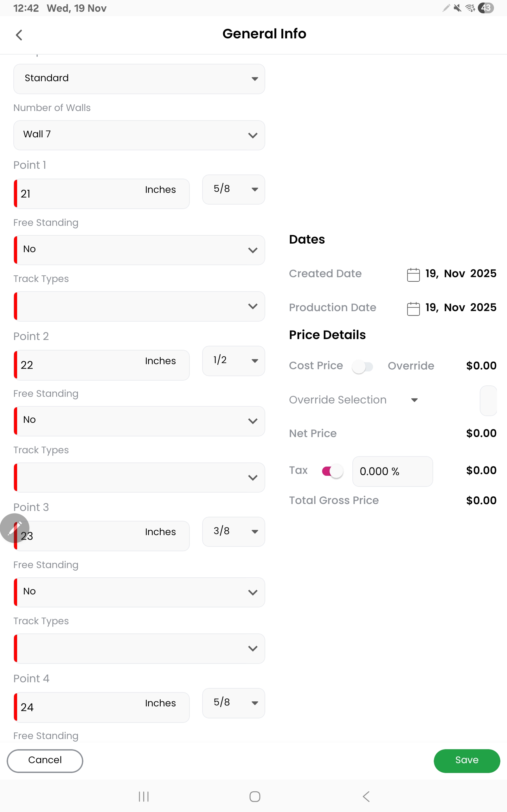This screenshot has width=507, height=812.
Task: Open the Production Date calendar icon
Action: click(x=413, y=308)
